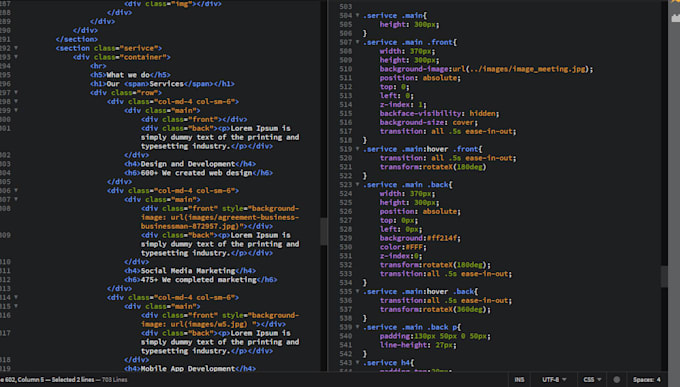Click line number 529 in the gutter
Viewport: 680px width, 387px height.
346,238
